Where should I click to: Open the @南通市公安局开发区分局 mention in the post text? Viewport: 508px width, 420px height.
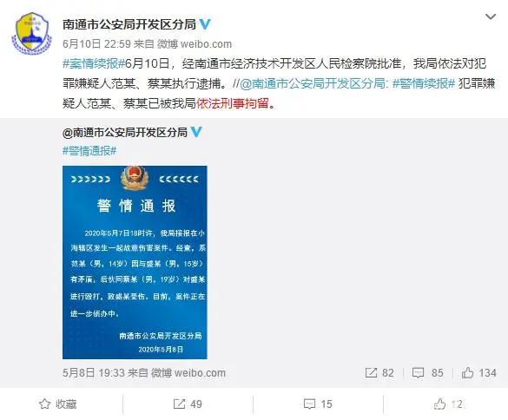(313, 83)
